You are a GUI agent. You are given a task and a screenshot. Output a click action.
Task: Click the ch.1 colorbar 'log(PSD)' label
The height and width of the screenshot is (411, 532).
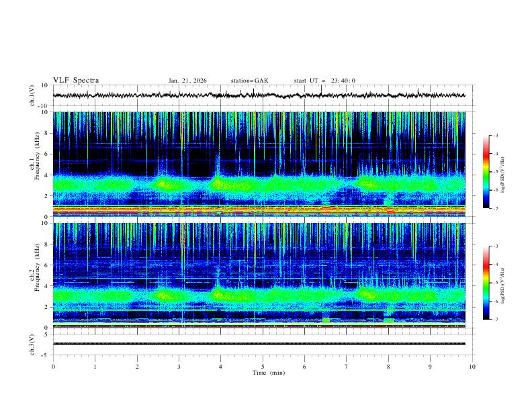[502, 175]
